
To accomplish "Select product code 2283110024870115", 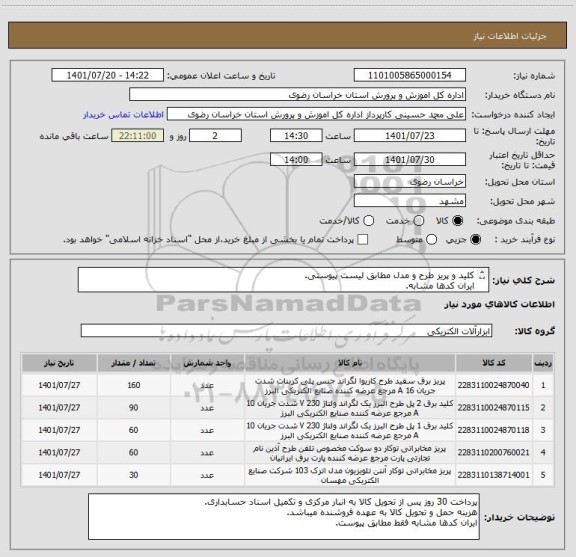I will coord(493,407).
